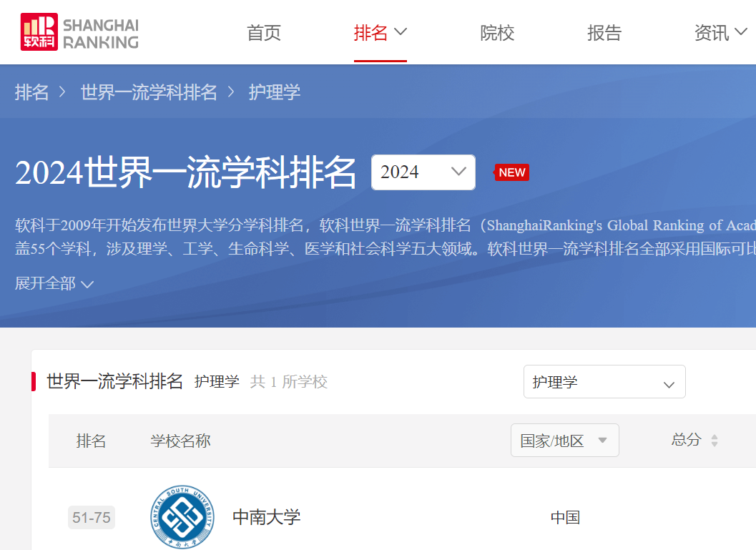756x550 pixels.
Task: Open the 护理学 subject dropdown
Action: click(x=604, y=382)
